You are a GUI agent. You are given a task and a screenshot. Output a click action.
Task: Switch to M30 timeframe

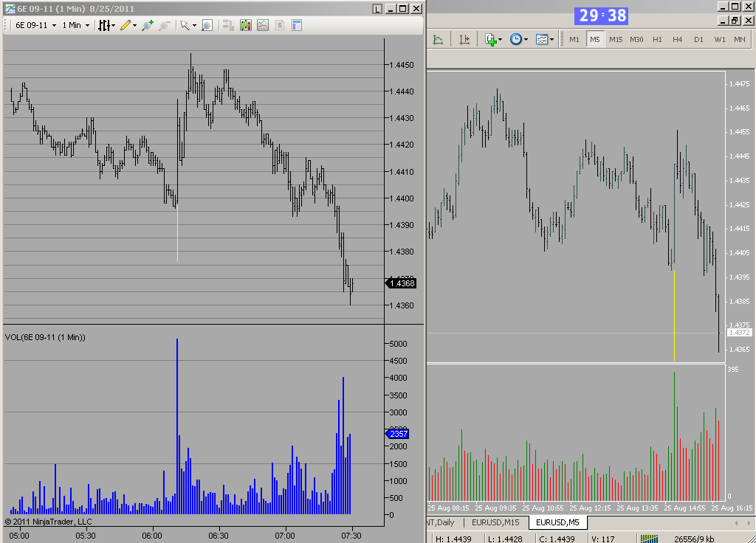636,40
